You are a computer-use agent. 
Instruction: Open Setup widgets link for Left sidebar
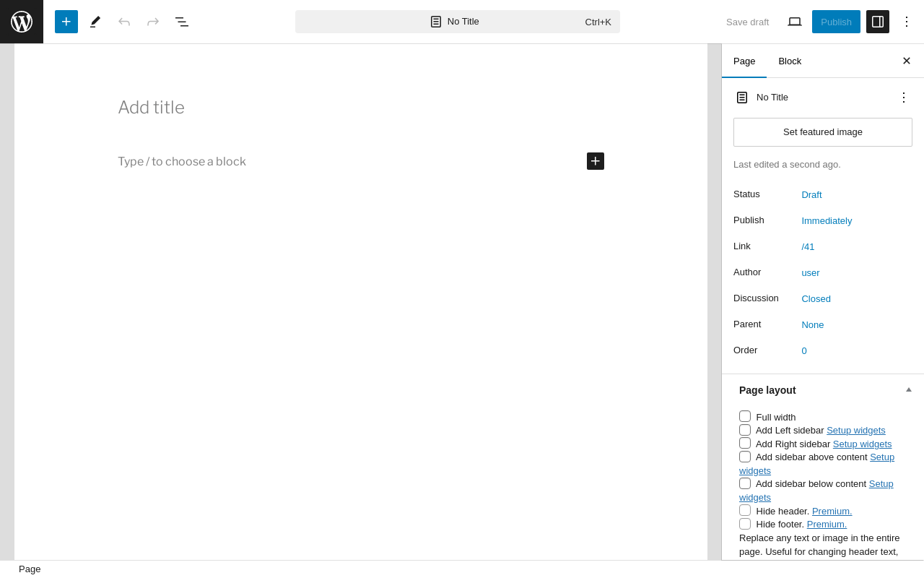pyautogui.click(x=856, y=431)
